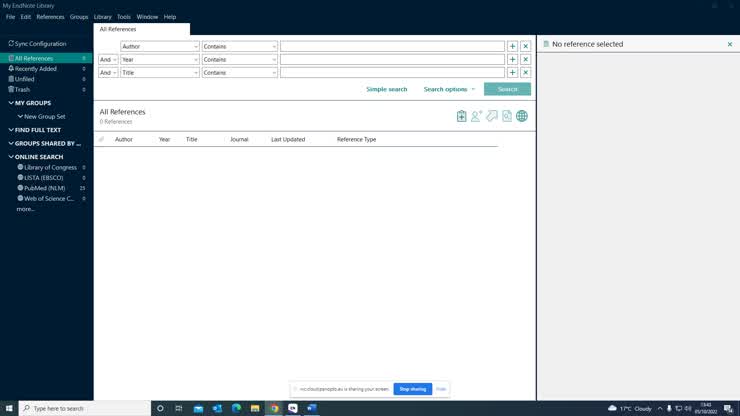Collapse the ONLINE SEARCH section
740x416 pixels.
11,157
